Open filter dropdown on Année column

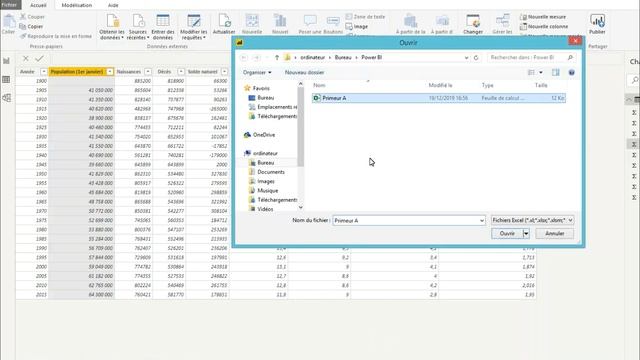coord(44,72)
